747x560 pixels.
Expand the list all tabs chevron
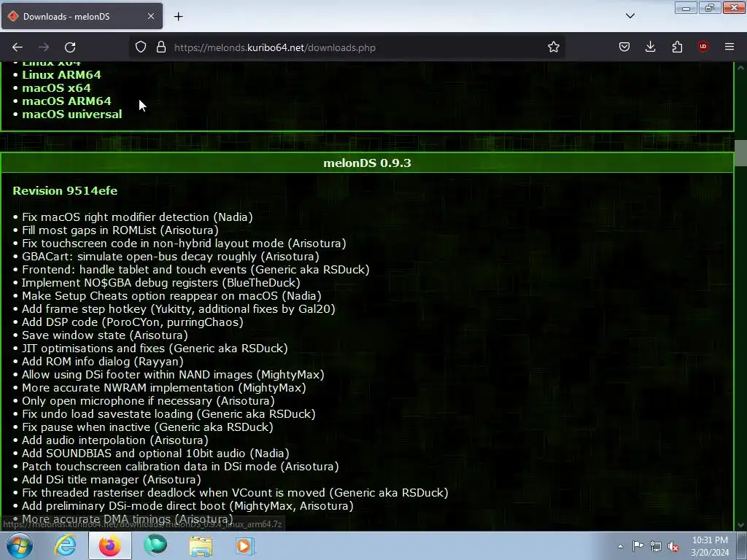630,16
